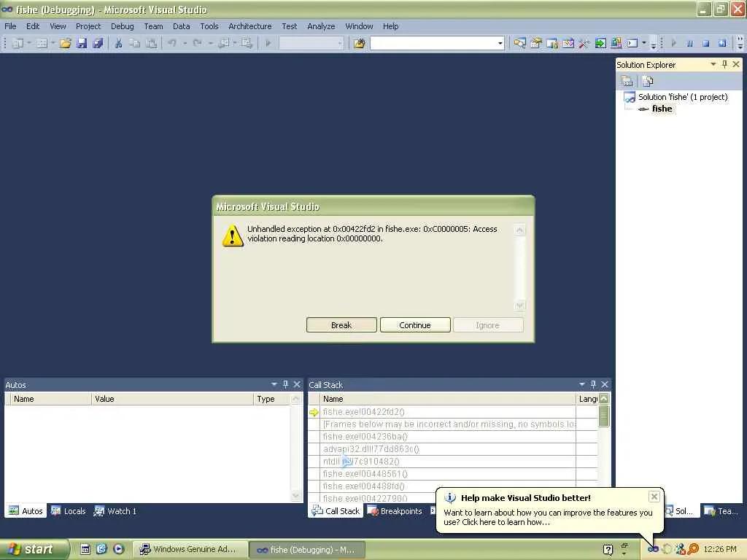Click the Save All icon

(x=98, y=43)
